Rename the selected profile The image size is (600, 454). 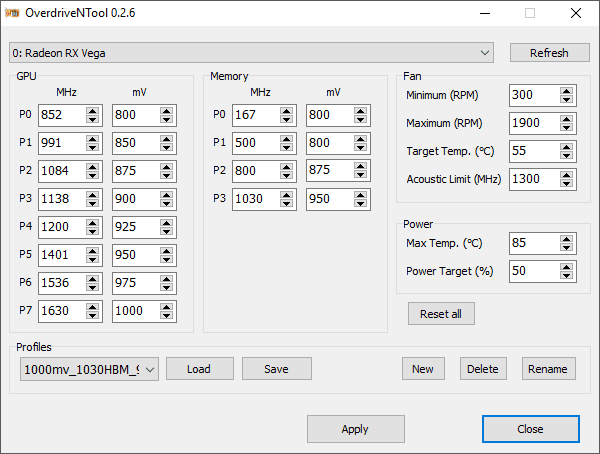pyautogui.click(x=548, y=369)
